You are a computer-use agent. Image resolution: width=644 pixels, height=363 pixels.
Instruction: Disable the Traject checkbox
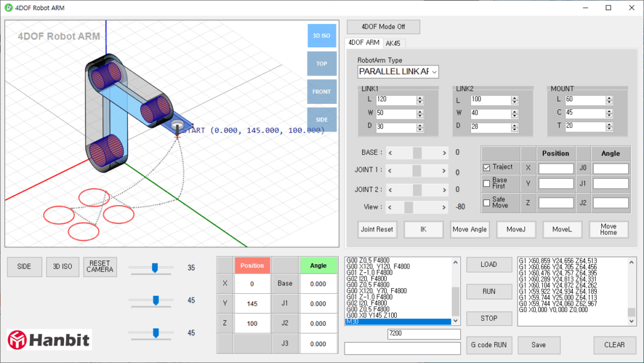486,167
